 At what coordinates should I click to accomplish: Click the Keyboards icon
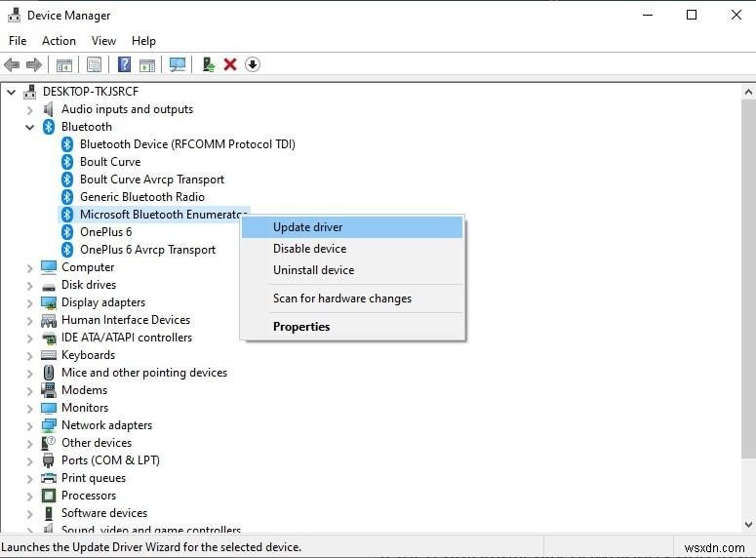pyautogui.click(x=49, y=355)
